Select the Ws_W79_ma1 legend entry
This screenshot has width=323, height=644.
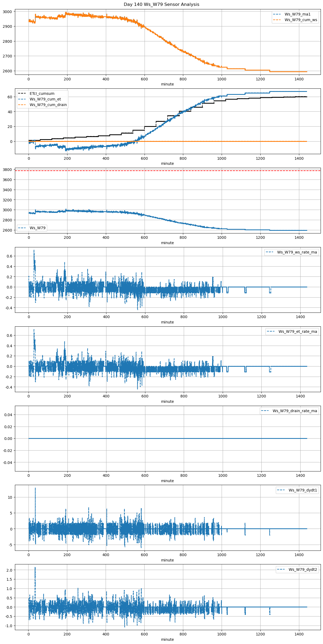coord(297,14)
